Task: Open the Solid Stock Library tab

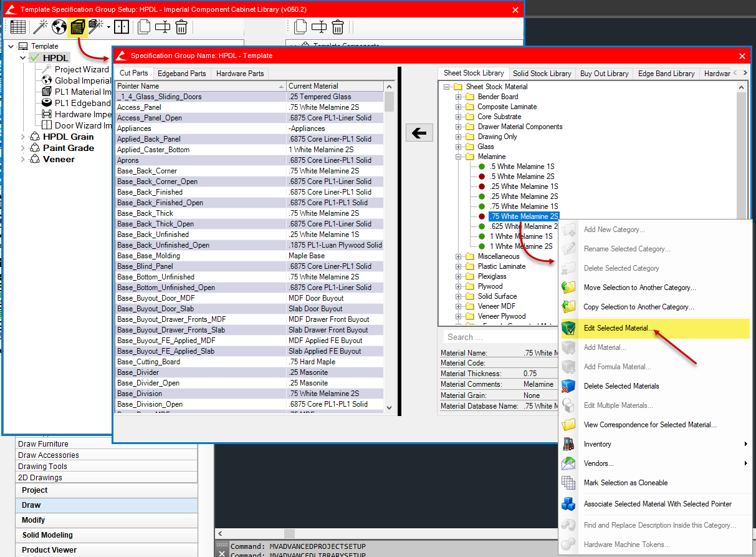Action: coord(542,74)
